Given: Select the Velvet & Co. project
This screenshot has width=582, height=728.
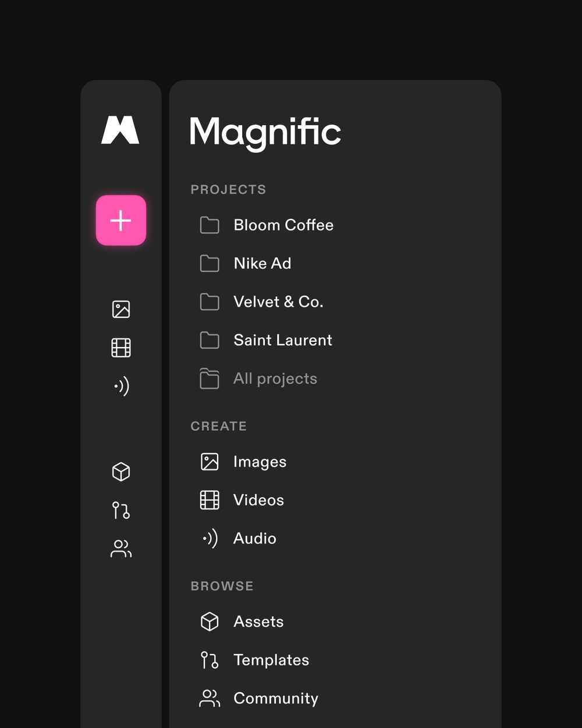Looking at the screenshot, I should 278,302.
